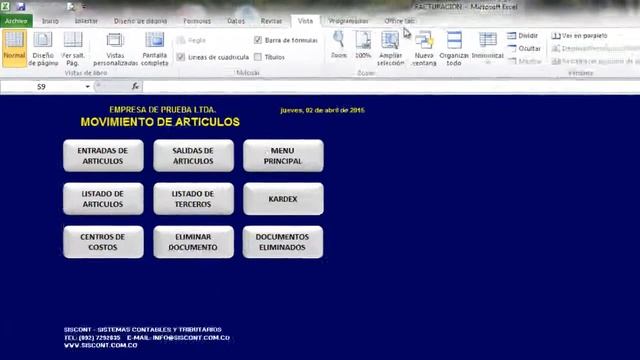Click the Excel application icon
Screen dimensions: 640x360
[x=5, y=6]
